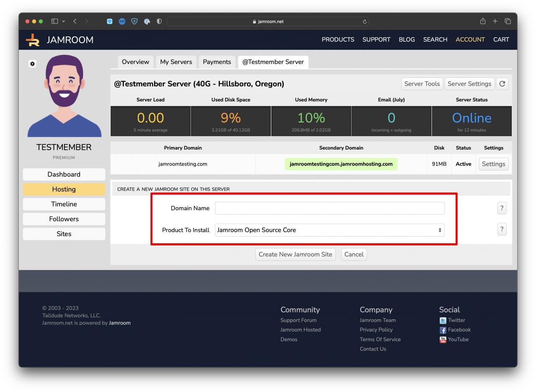Open the Payments tab
This screenshot has height=392, width=536.
point(216,62)
